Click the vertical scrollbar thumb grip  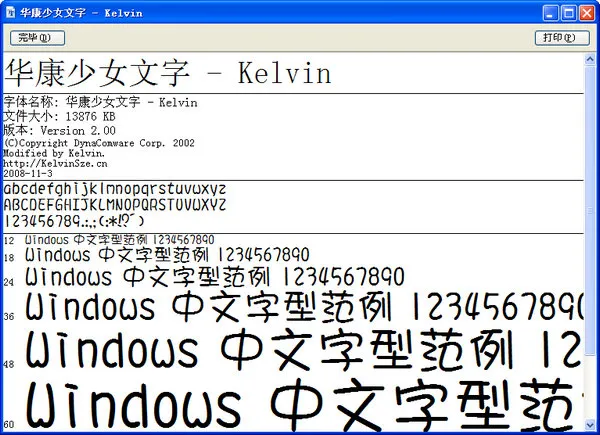tap(590, 210)
